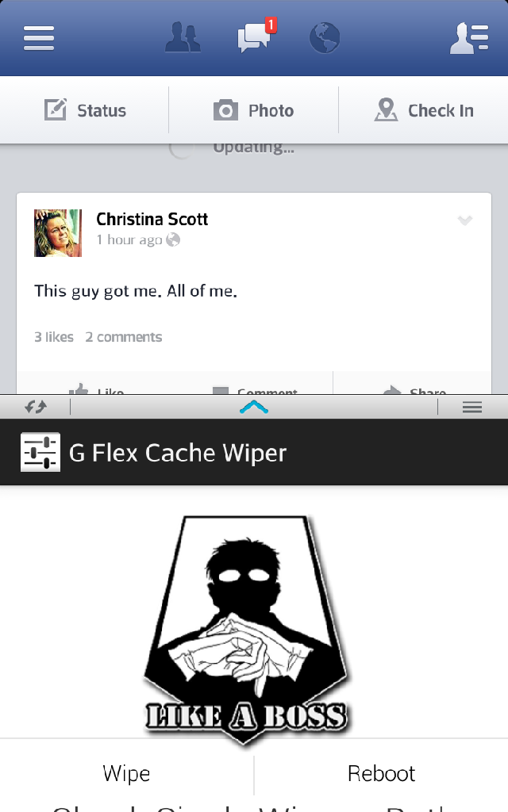This screenshot has height=812, width=508.
Task: Open Christina Scott's profile picture
Action: pyautogui.click(x=58, y=233)
